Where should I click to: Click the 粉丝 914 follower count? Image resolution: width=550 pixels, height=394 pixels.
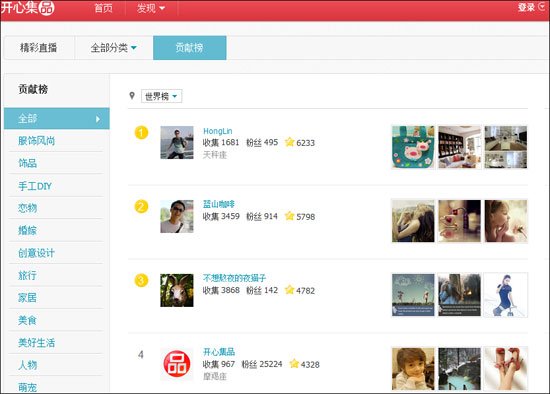pos(262,216)
